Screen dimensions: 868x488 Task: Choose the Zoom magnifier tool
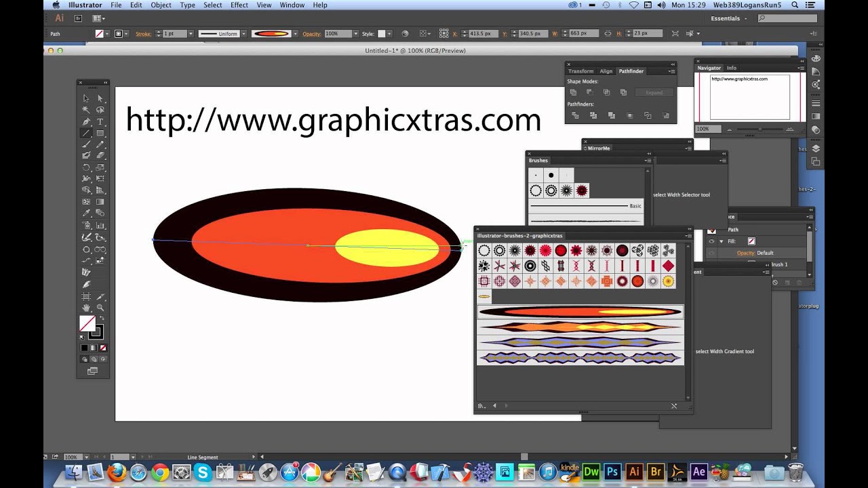pos(100,308)
